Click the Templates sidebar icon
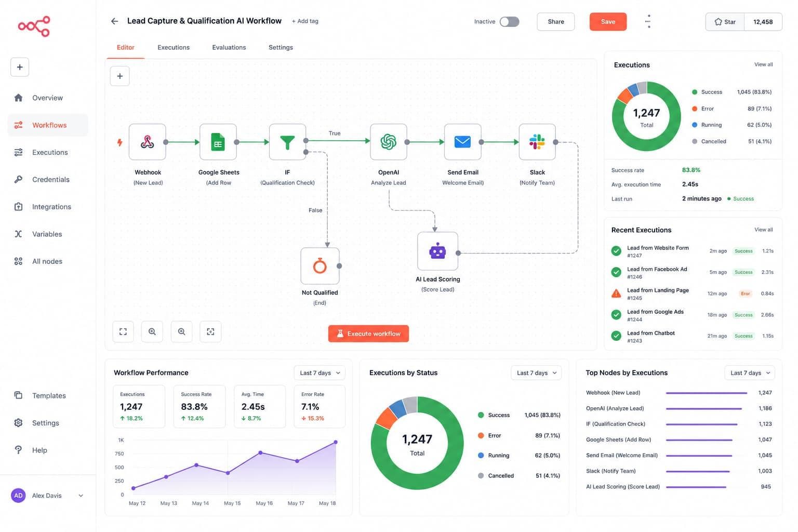The image size is (798, 532). click(18, 395)
